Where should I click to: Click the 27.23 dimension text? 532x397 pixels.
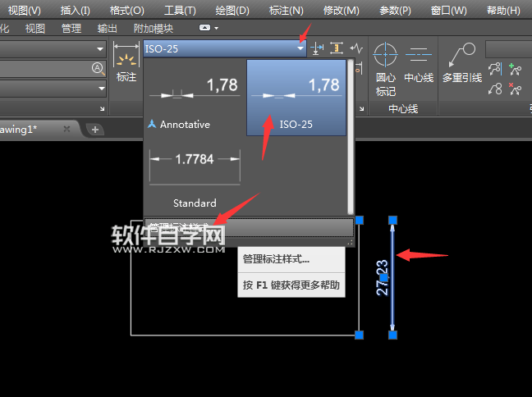tap(382, 277)
